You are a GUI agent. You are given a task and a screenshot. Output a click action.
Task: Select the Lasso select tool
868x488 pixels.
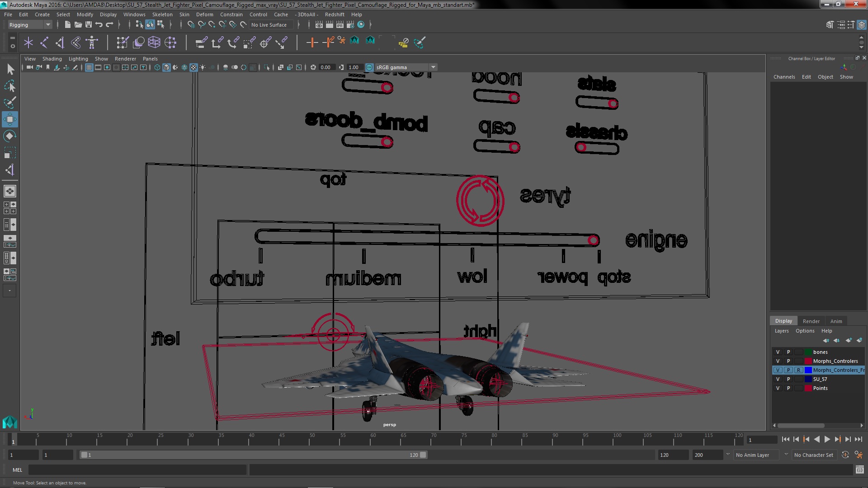point(9,86)
